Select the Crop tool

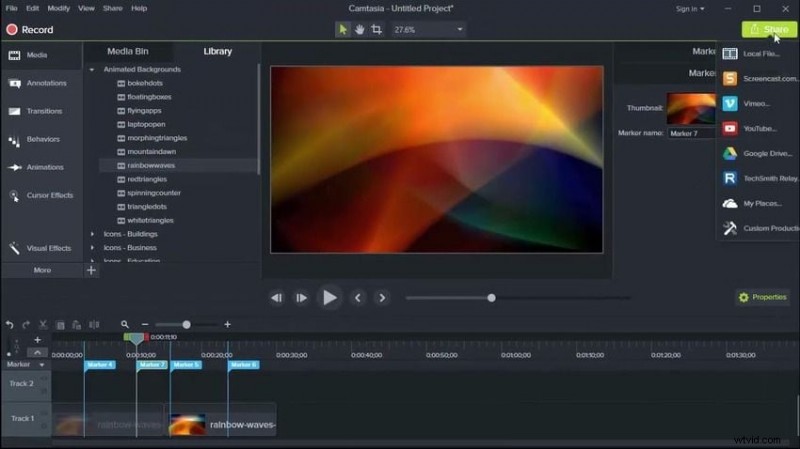(377, 30)
